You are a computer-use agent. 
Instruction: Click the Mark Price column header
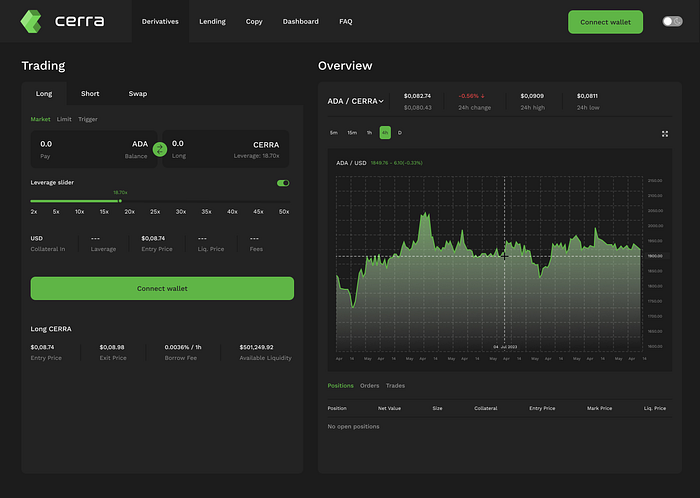(x=599, y=408)
